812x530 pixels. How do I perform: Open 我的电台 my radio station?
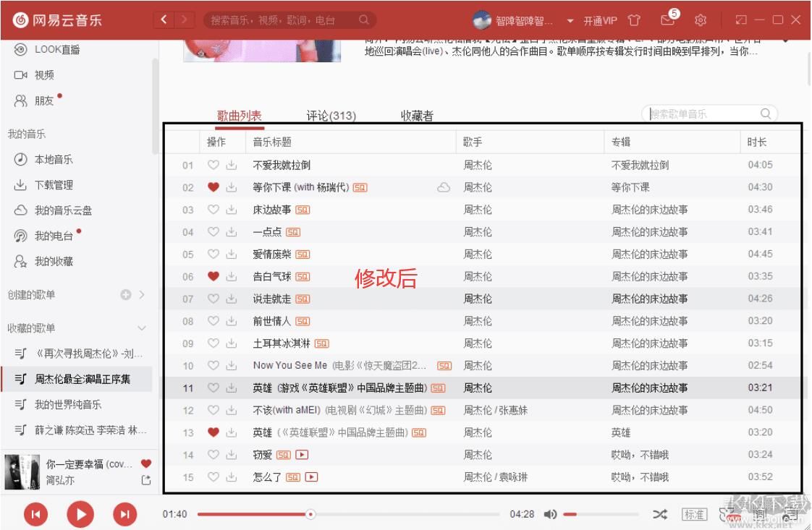click(x=52, y=235)
